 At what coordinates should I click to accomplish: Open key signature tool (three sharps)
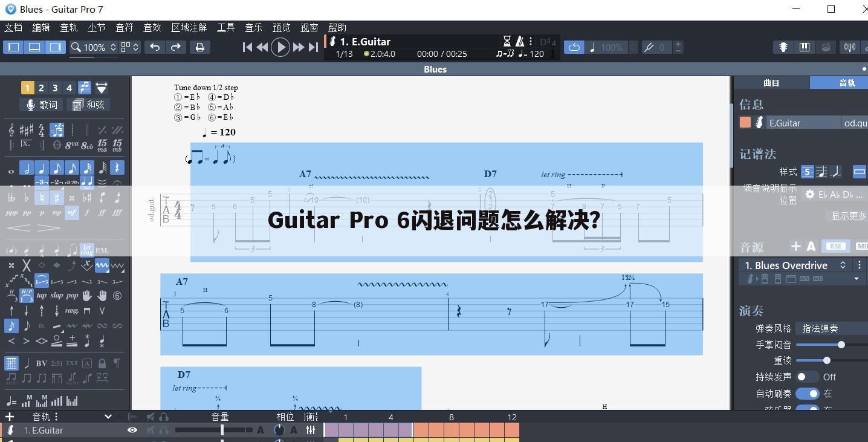(27, 130)
